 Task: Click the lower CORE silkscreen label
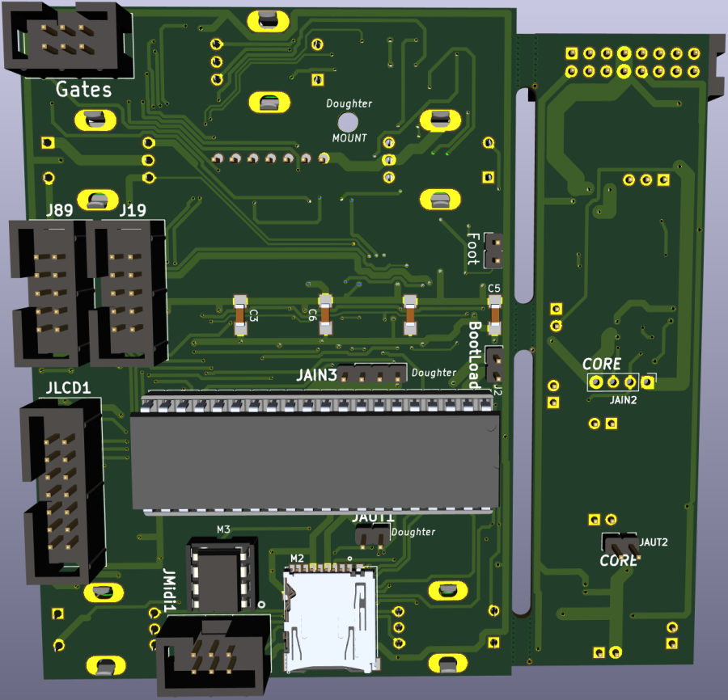click(x=619, y=559)
